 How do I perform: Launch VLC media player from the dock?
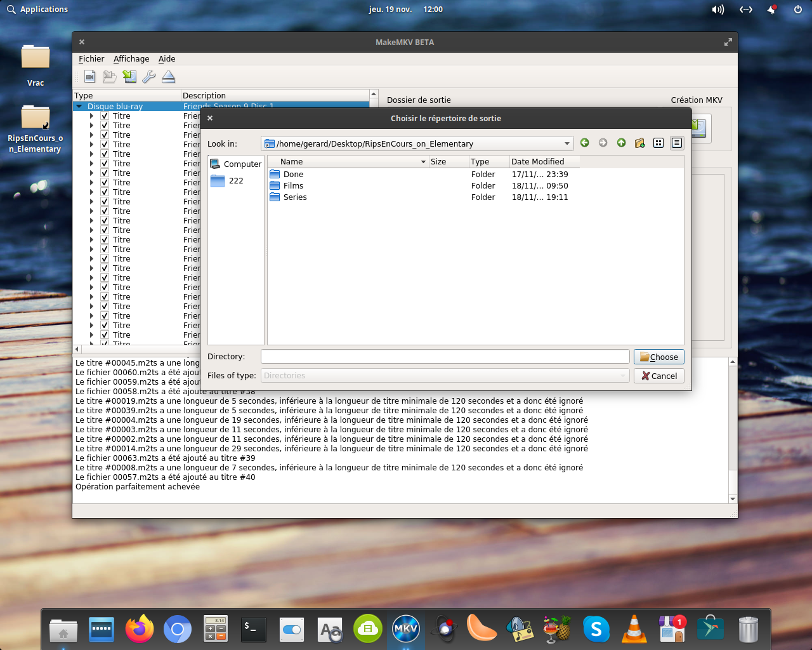634,630
